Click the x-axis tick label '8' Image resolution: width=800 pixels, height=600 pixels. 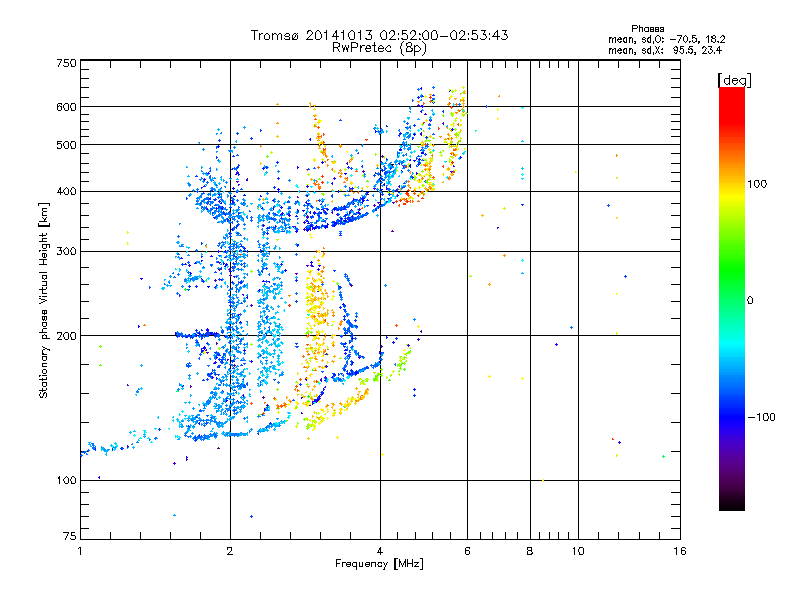(530, 551)
